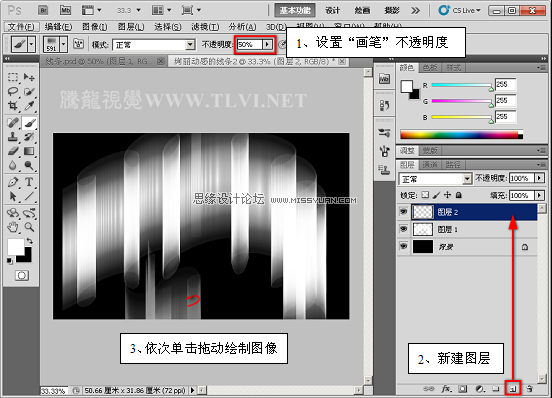The height and width of the screenshot is (398, 552).
Task: Create a new layer button
Action: (513, 388)
